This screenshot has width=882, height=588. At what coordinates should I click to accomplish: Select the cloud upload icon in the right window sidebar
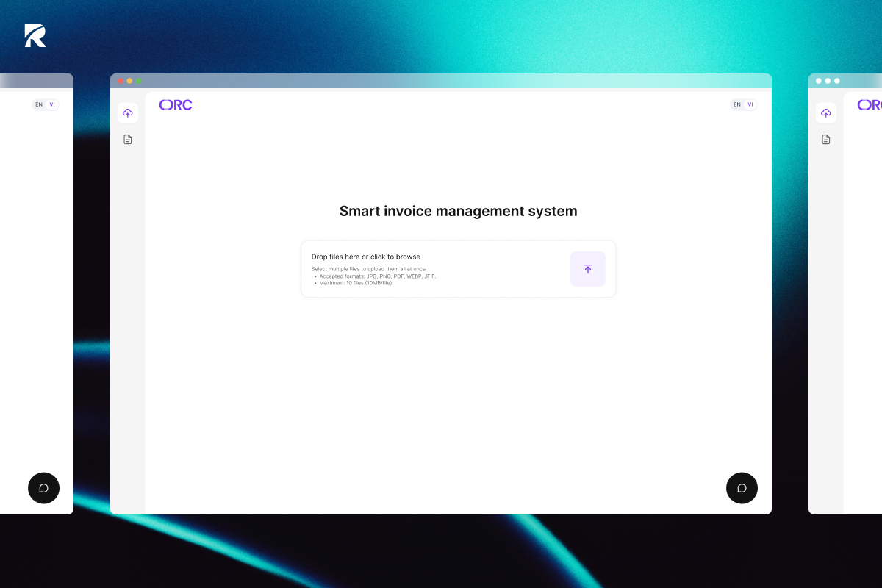[x=825, y=113]
